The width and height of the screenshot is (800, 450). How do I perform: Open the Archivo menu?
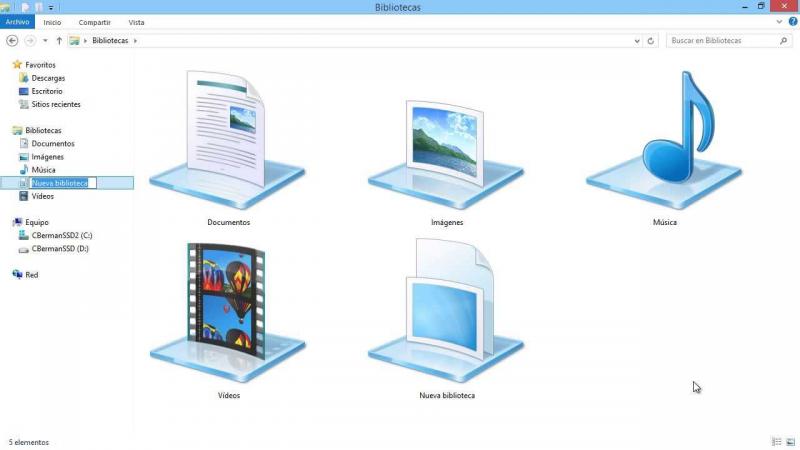tap(17, 22)
